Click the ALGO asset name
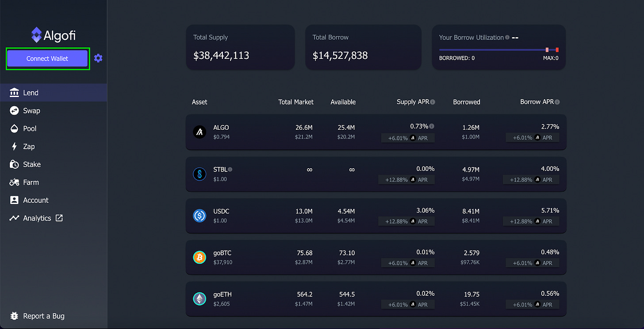This screenshot has height=329, width=644. point(221,128)
